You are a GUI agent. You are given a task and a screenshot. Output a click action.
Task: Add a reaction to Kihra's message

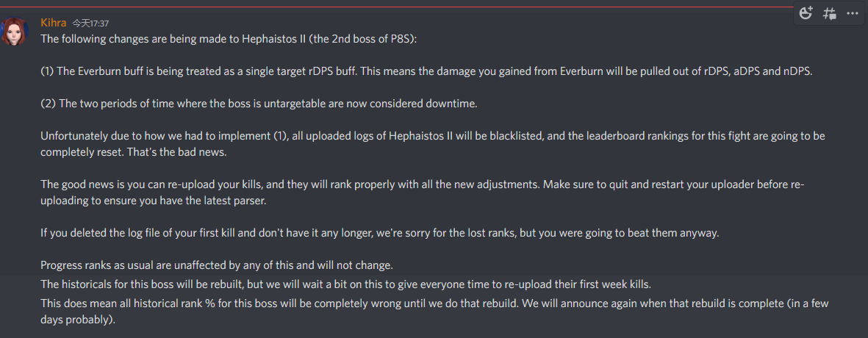point(806,13)
